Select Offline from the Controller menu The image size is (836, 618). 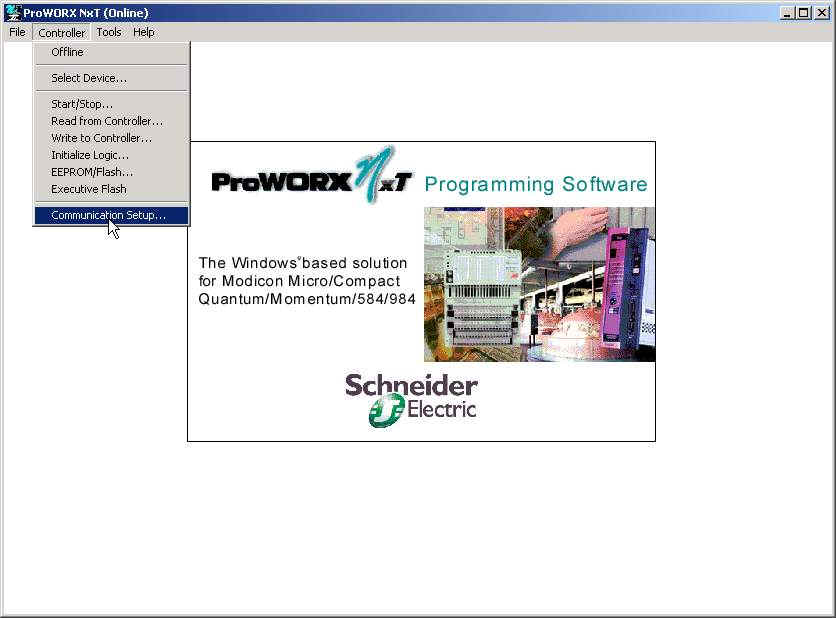click(x=68, y=52)
